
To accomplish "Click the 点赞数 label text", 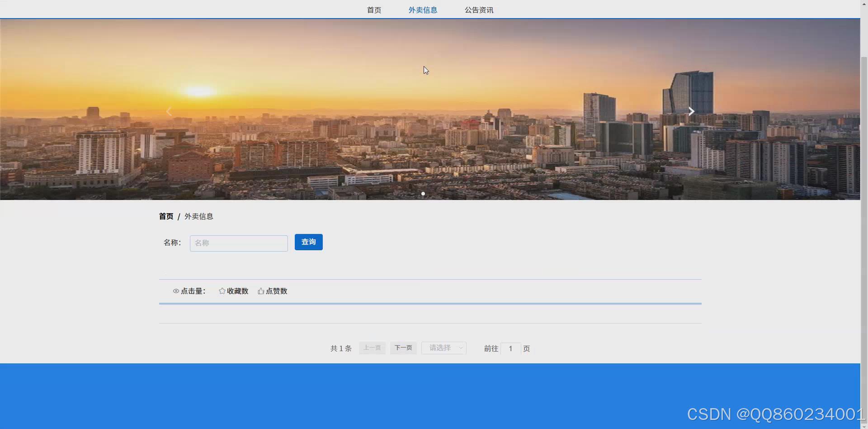I will coord(277,291).
